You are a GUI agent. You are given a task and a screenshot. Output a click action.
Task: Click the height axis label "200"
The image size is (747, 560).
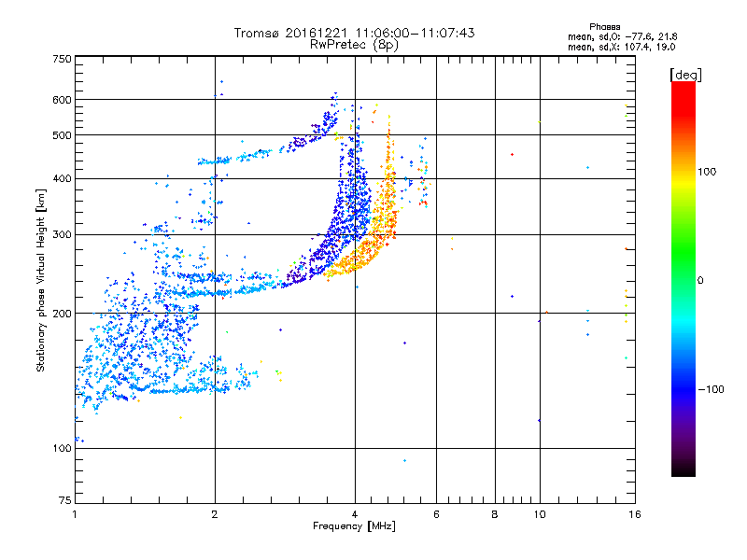pyautogui.click(x=62, y=314)
